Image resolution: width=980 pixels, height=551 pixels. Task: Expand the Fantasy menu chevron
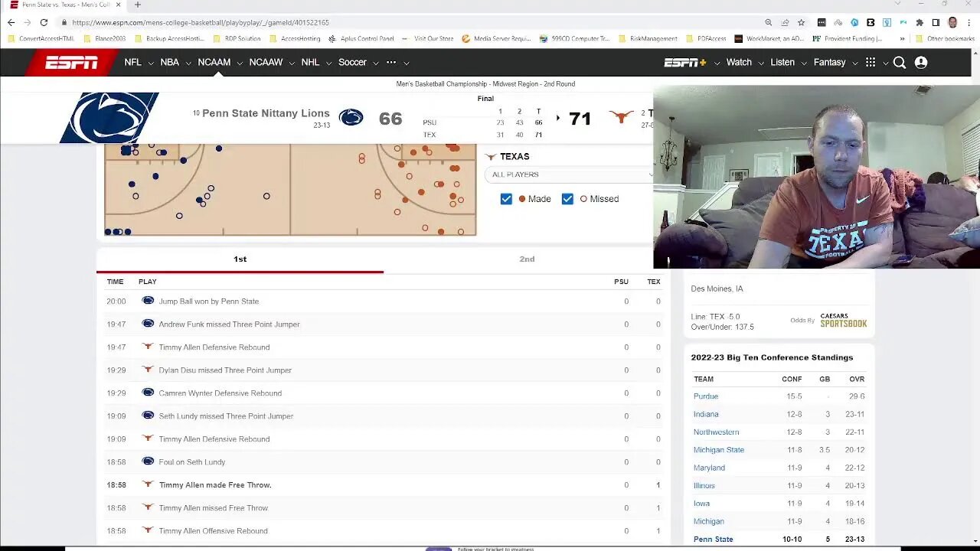(x=855, y=64)
